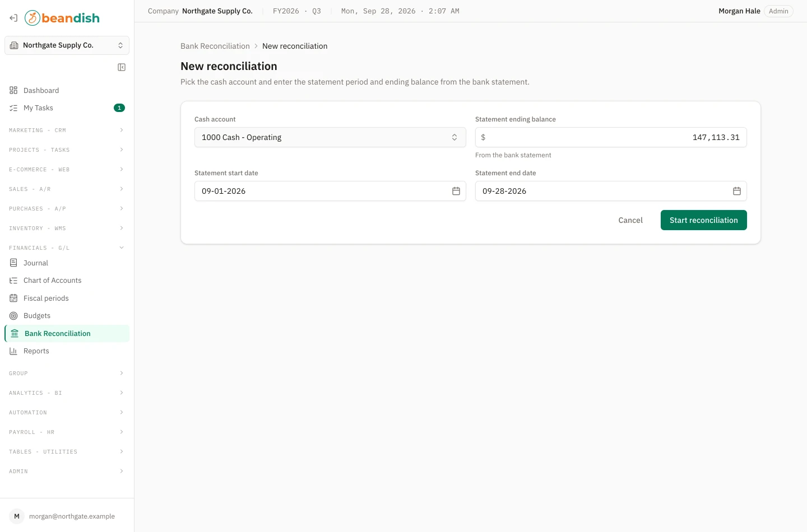Open the Cash account dropdown

[x=330, y=137]
